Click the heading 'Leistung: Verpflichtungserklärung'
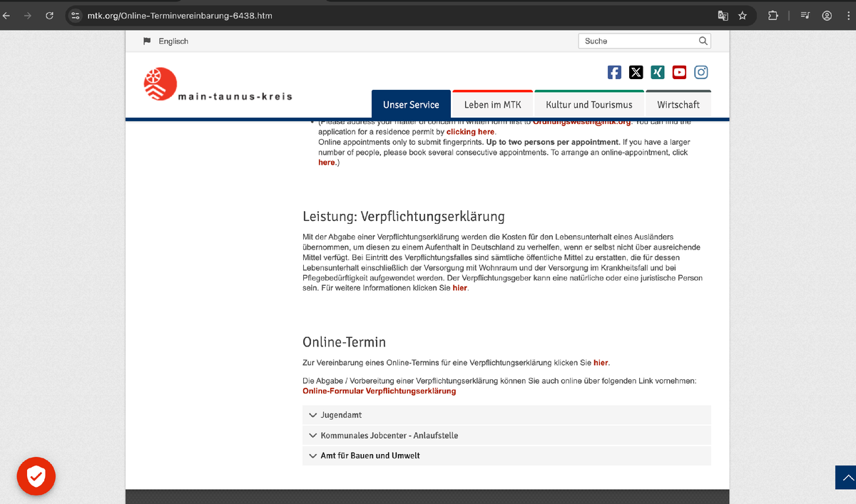 404,216
